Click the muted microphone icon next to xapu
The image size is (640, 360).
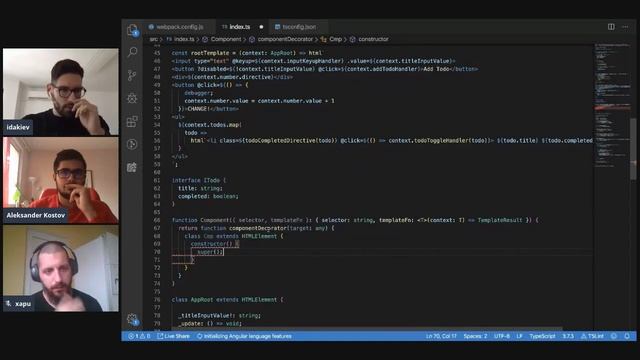(8, 303)
